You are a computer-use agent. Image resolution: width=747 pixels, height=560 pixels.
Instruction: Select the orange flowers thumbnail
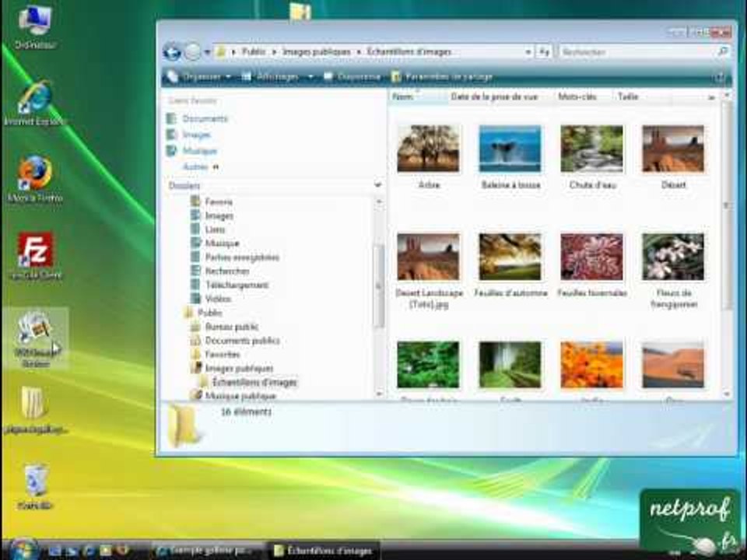[x=591, y=365]
